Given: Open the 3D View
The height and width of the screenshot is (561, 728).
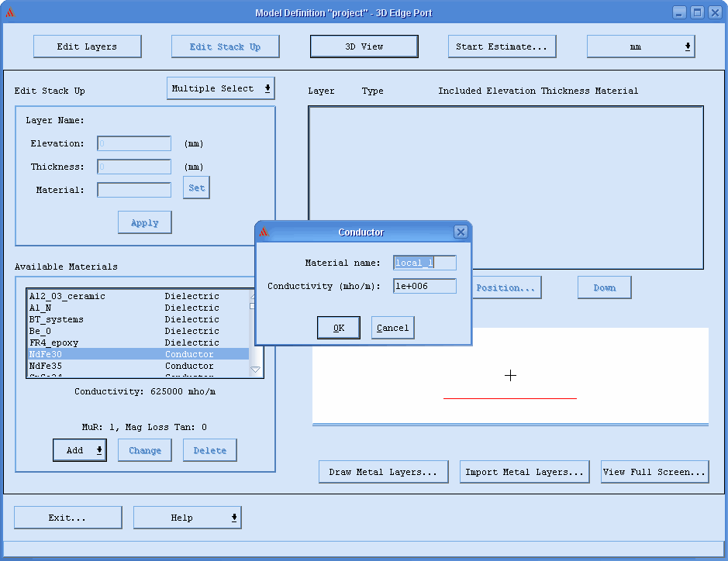Looking at the screenshot, I should pyautogui.click(x=364, y=46).
